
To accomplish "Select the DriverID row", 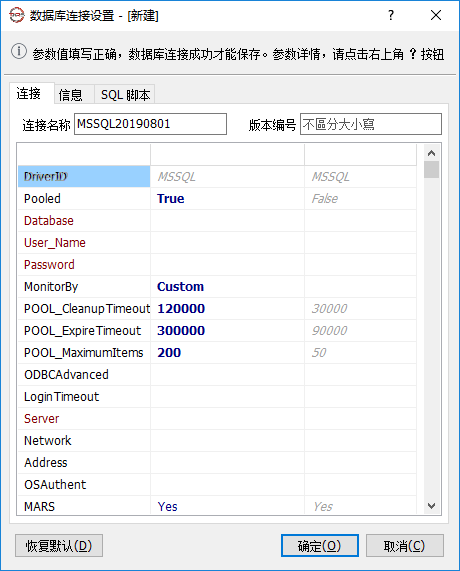I will point(217,177).
